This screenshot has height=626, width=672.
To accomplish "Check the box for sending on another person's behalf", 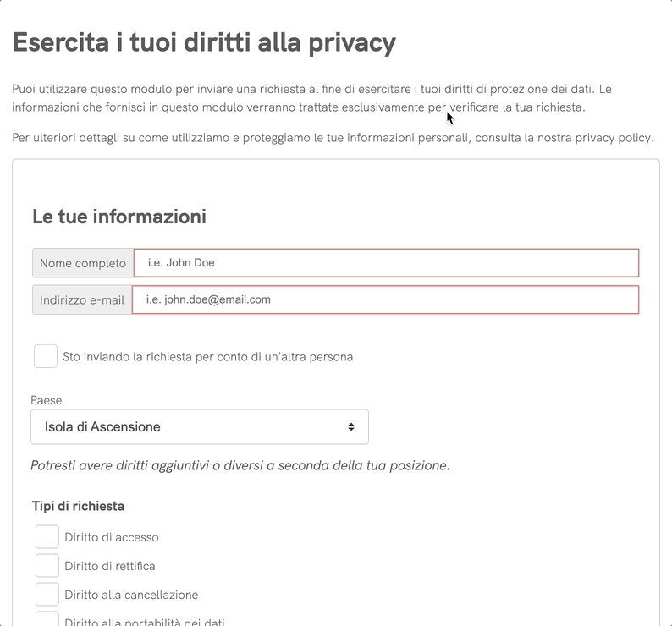I will point(46,356).
